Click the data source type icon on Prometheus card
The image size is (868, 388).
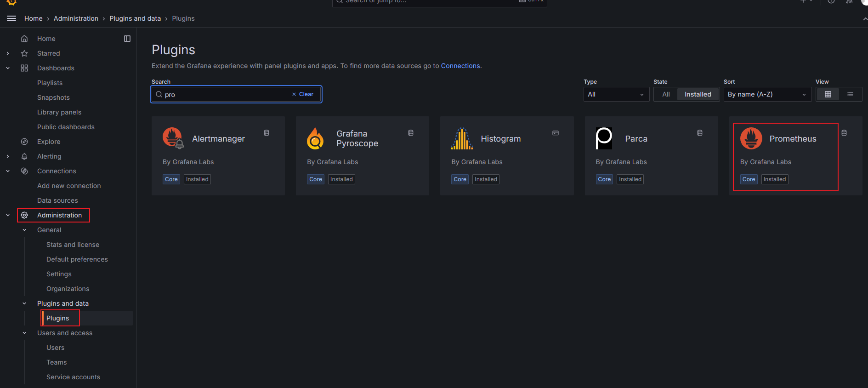[x=844, y=133]
